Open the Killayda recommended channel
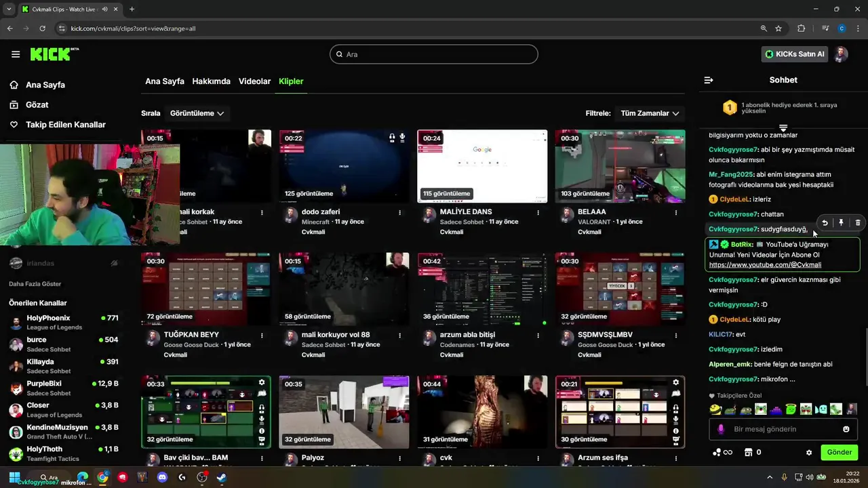This screenshot has height=488, width=868. pyautogui.click(x=64, y=366)
